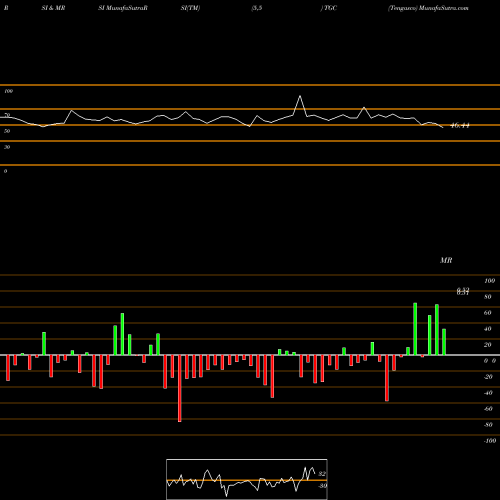The image size is (500, 500).
Task: Click the first red MR bar at left edge
Action: coord(8,368)
